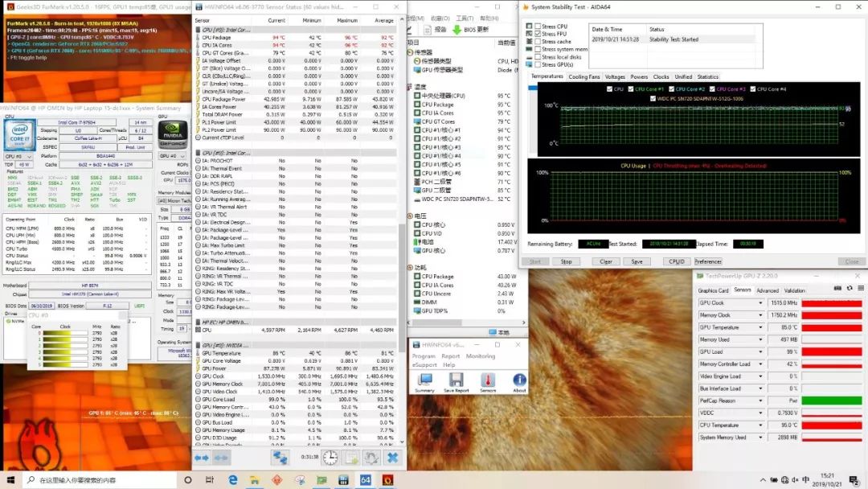
Task: Open the GPU Temperature sensor dropdown
Action: 760,327
